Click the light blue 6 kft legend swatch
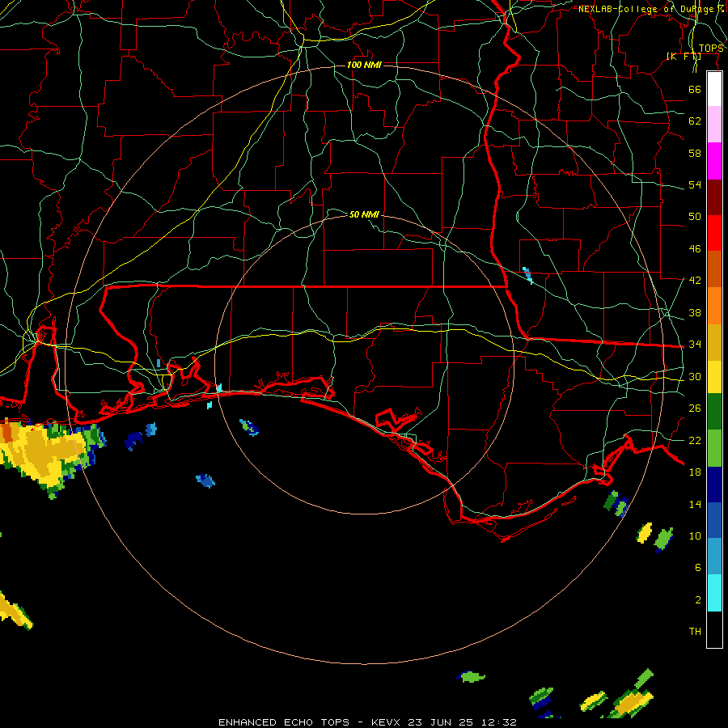Viewport: 728px width, 728px height. coord(714,557)
